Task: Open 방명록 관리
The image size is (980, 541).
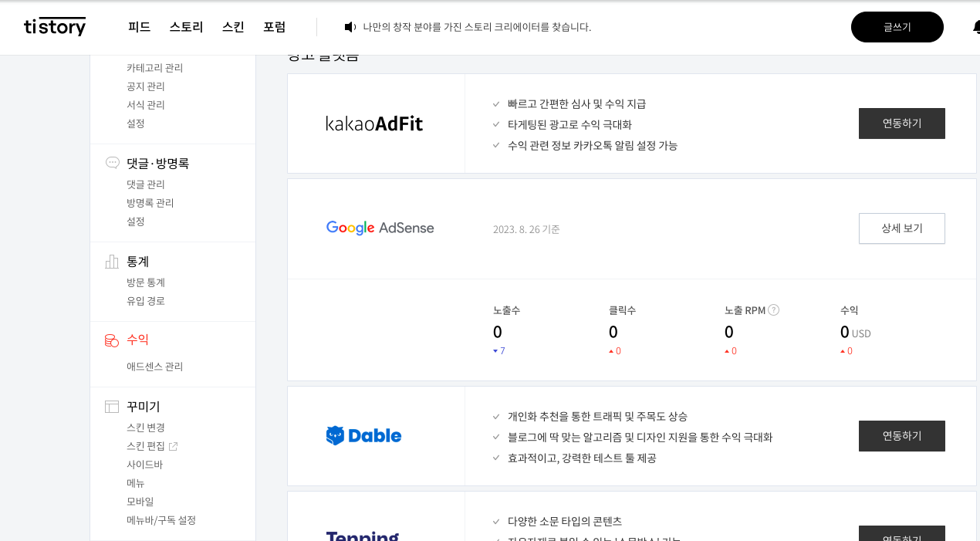Action: [150, 203]
